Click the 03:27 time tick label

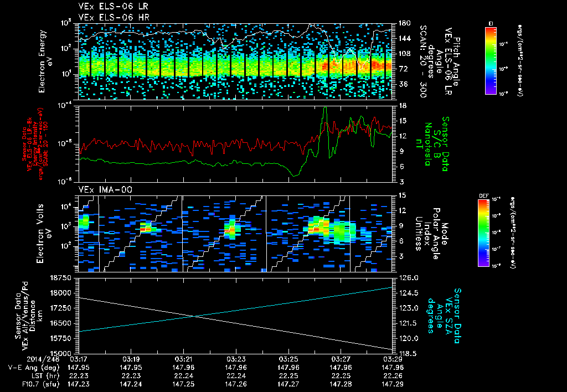(x=341, y=359)
